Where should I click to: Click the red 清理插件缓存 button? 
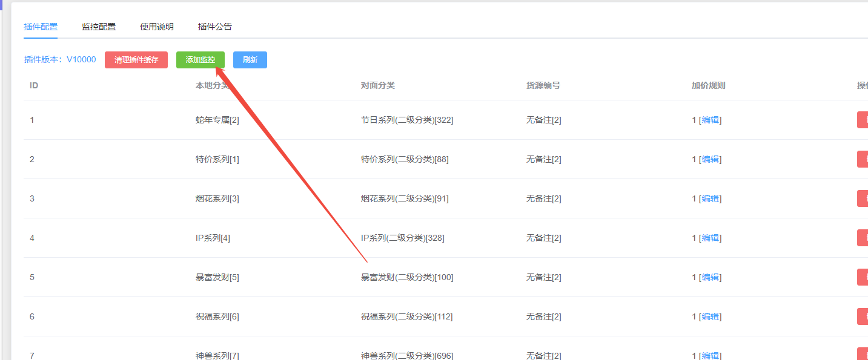click(136, 60)
